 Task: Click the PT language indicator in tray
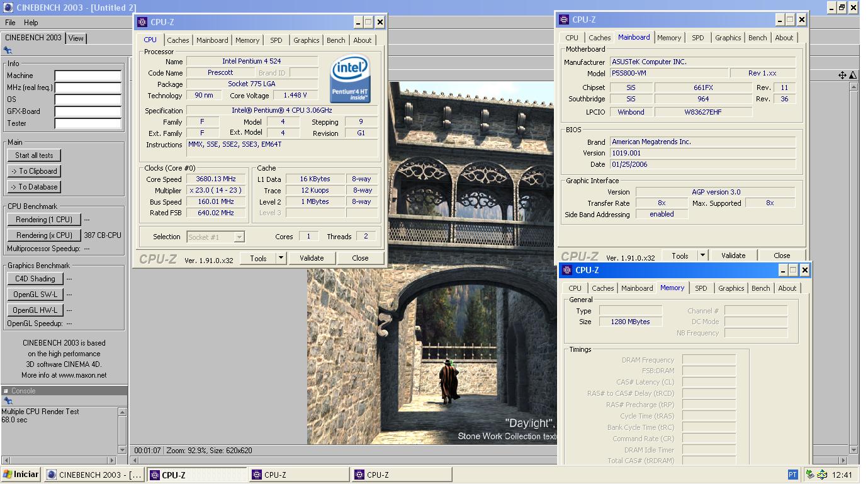(792, 475)
